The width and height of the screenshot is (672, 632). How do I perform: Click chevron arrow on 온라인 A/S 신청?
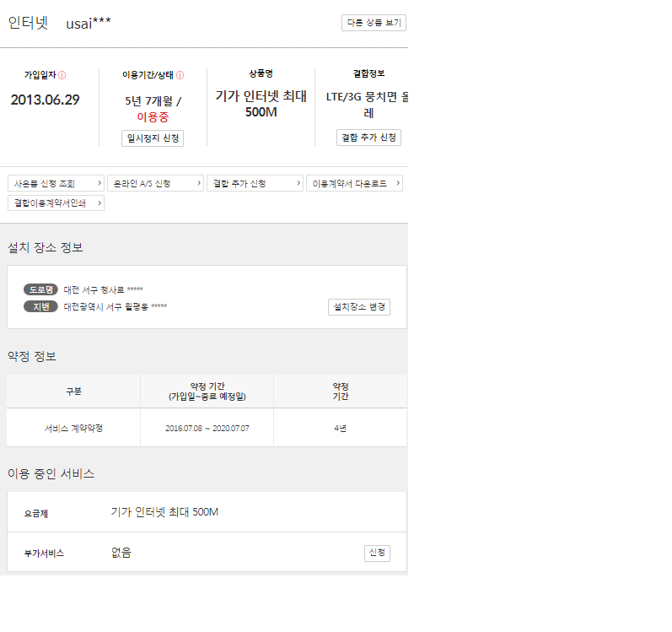[x=199, y=183]
